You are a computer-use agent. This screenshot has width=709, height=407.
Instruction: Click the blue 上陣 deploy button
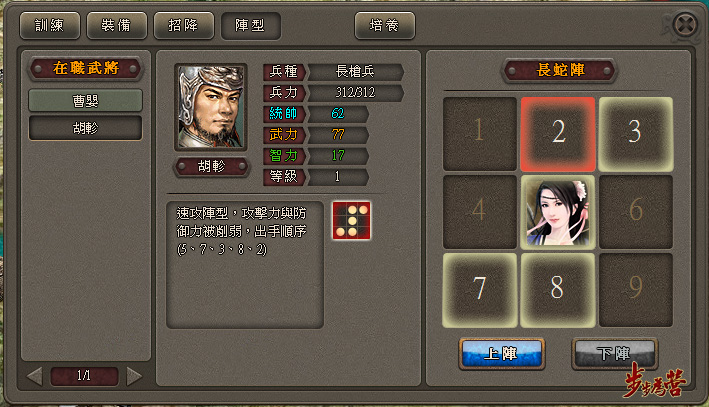(x=502, y=354)
